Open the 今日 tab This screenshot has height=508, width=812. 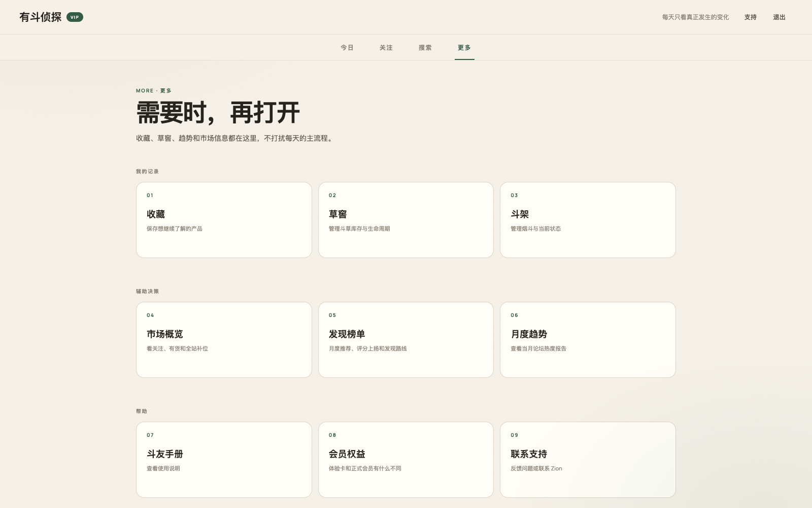coord(347,48)
